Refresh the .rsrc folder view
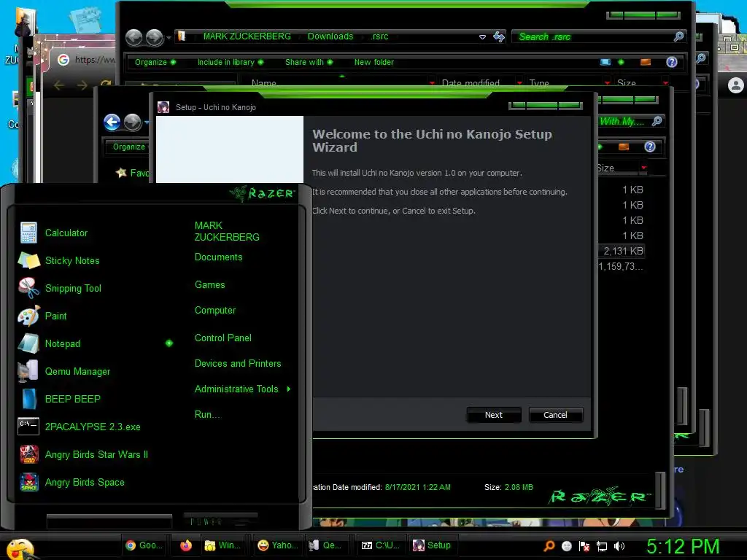The width and height of the screenshot is (747, 560). 499,36
